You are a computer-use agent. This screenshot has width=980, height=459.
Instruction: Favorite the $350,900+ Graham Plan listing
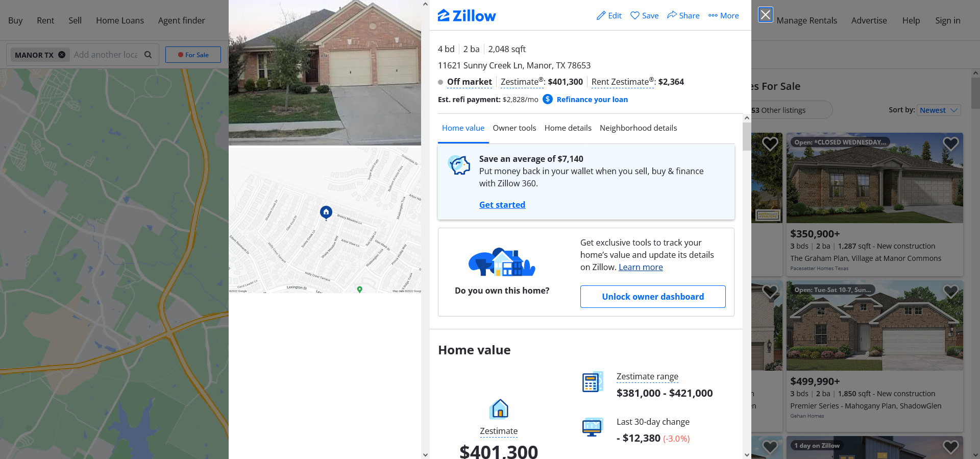[950, 144]
